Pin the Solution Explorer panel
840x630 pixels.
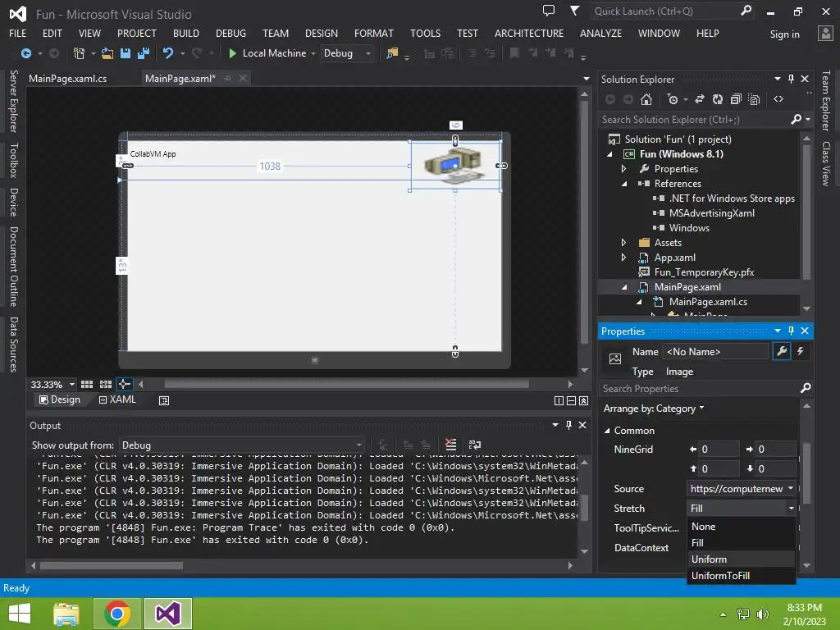click(792, 79)
